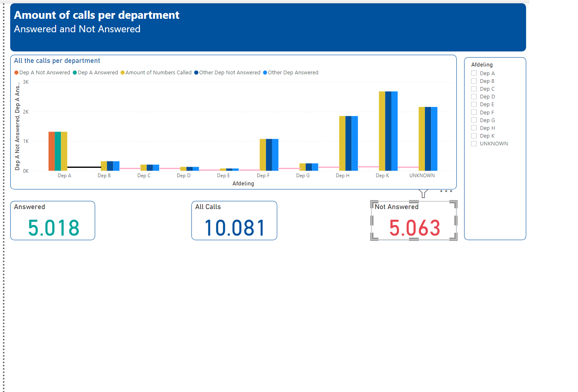Open the More options ellipsis menu
The image size is (578, 392).
pyautogui.click(x=446, y=191)
